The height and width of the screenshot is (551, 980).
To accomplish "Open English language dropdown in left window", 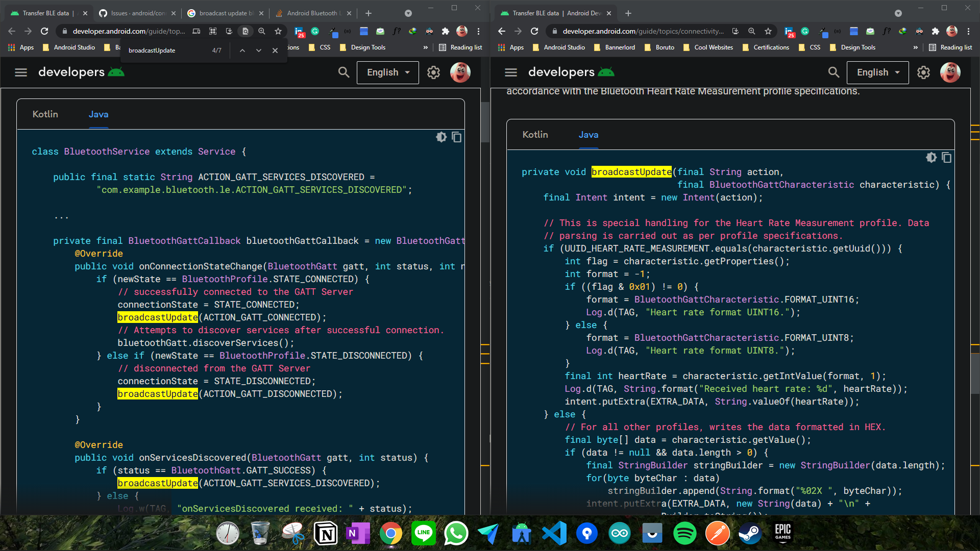I will point(388,72).
